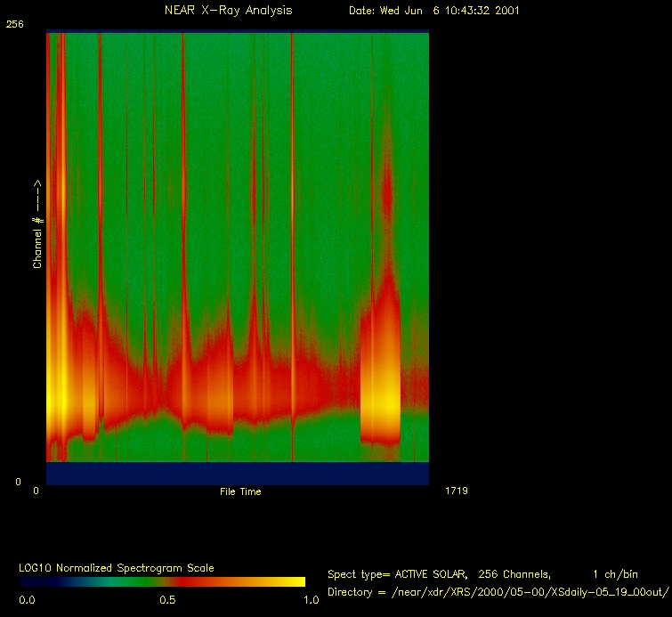Pick the yellow end of the color scale bar
This screenshot has height=617, width=672.
pyautogui.click(x=294, y=581)
